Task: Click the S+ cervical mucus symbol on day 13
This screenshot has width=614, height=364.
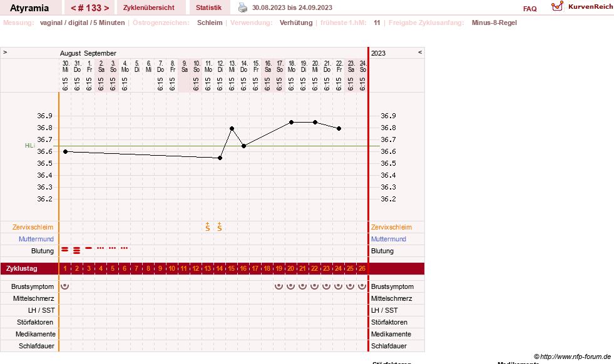Action: pos(208,226)
